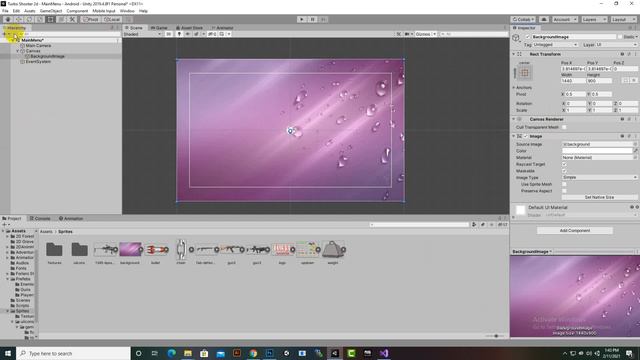
Task: Select the Hand tool in the toolbar
Action: (x=8, y=19)
